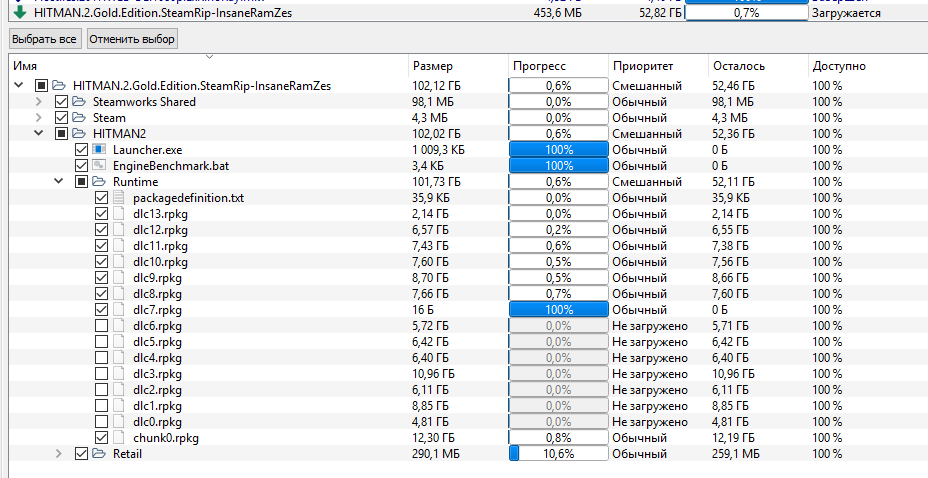928x478 pixels.
Task: Check the dlc4.rpkg checkbox
Action: [x=101, y=358]
